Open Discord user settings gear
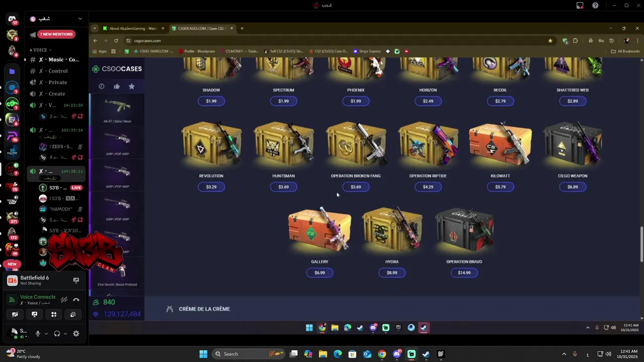This screenshot has height=362, width=644. [76, 333]
